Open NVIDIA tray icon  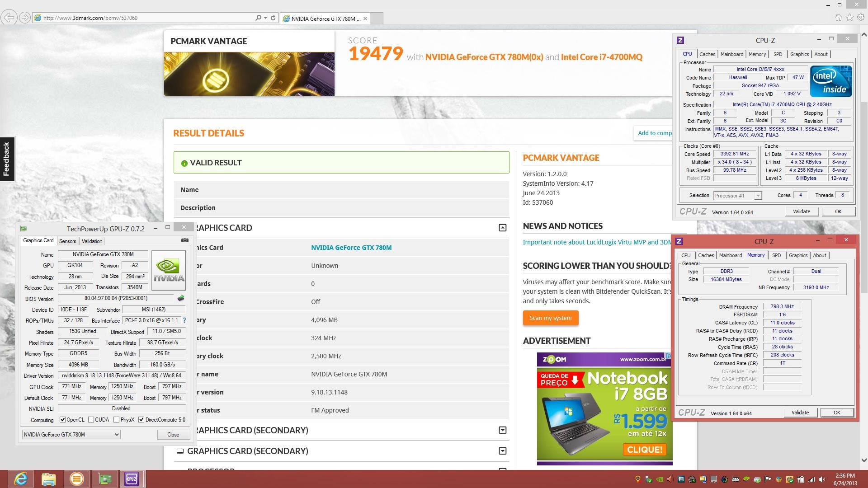pos(660,479)
